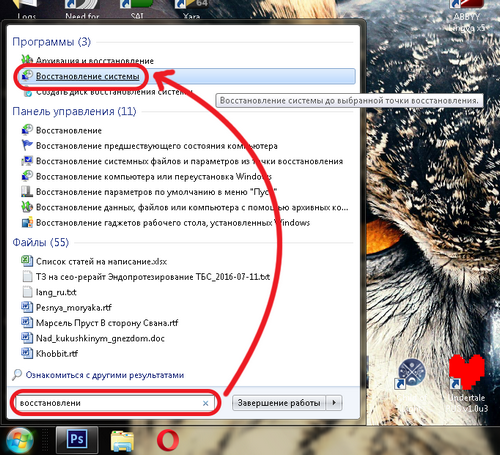The width and height of the screenshot is (500, 455).
Task: Launch Opera browser from taskbar
Action: pos(168,440)
